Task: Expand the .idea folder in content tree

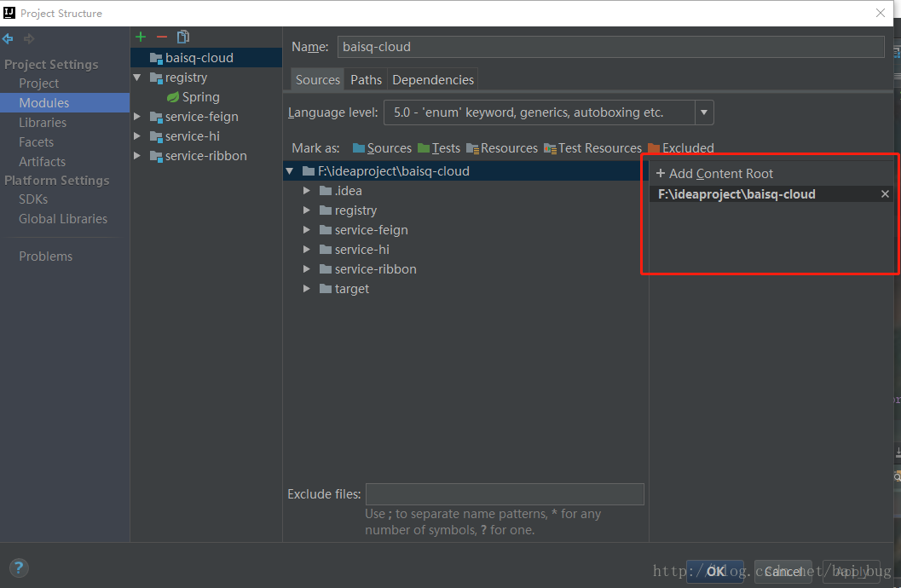Action: [x=307, y=191]
